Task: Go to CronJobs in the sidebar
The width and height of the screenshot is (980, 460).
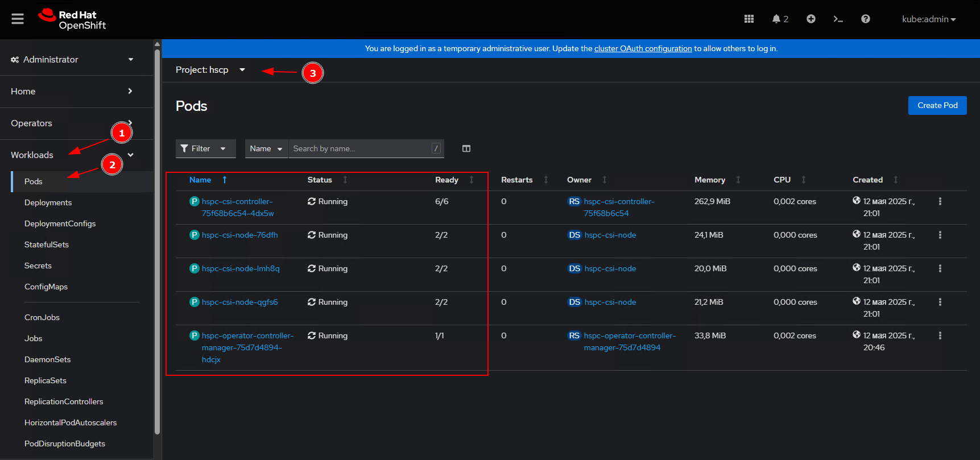Action: click(42, 317)
